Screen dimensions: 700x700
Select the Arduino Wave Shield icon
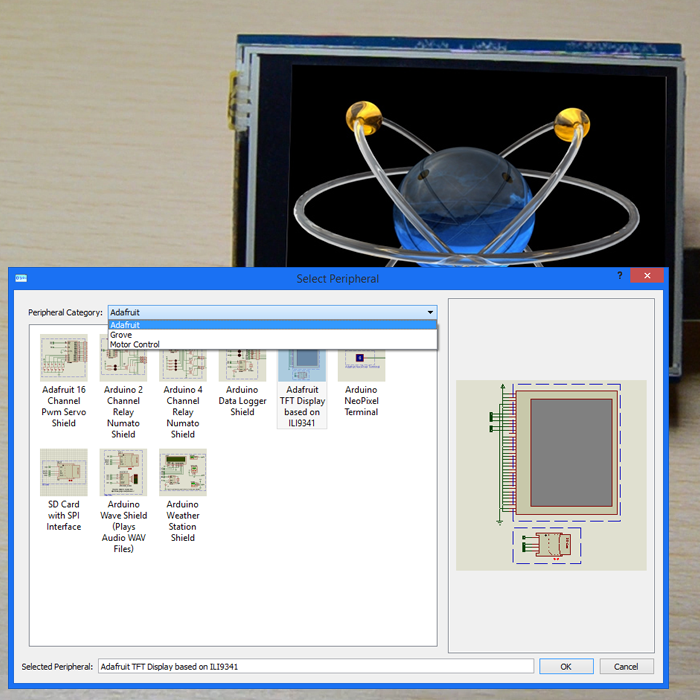(x=123, y=472)
